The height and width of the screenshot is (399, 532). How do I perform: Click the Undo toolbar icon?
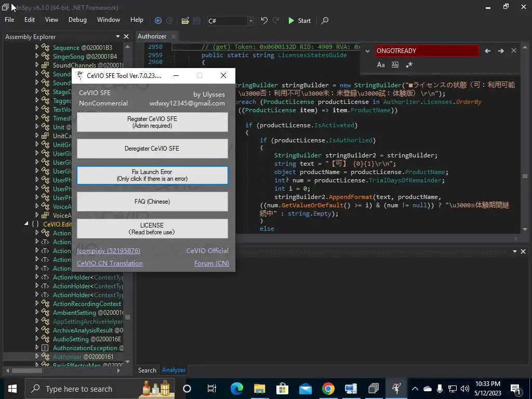click(x=264, y=20)
